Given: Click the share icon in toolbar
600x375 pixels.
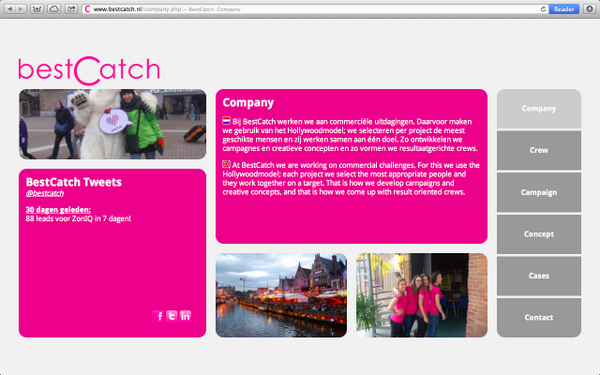Looking at the screenshot, I should pyautogui.click(x=71, y=9).
